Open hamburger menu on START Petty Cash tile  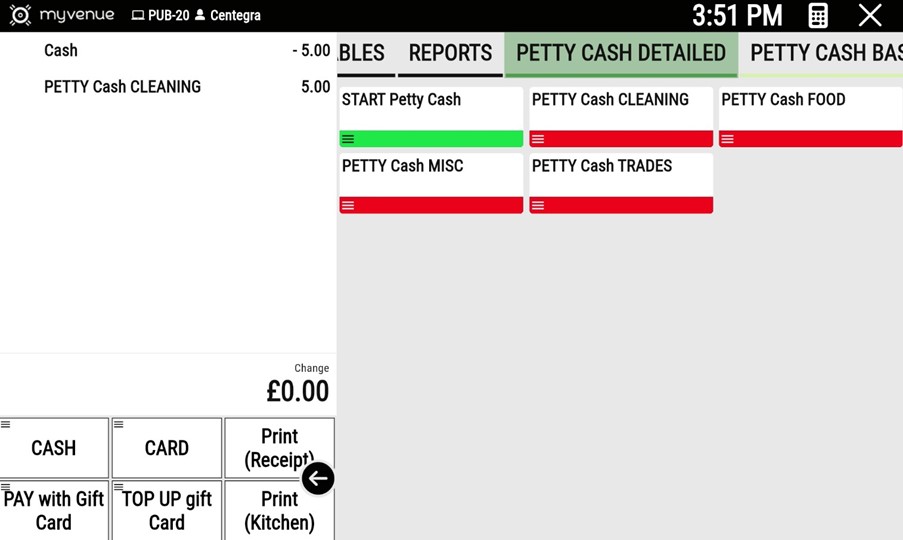point(348,139)
